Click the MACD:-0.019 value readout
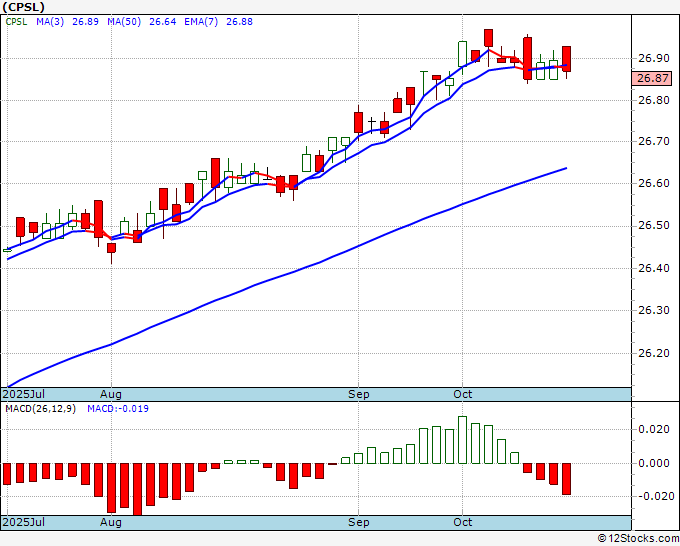Image resolution: width=680 pixels, height=546 pixels. 118,409
